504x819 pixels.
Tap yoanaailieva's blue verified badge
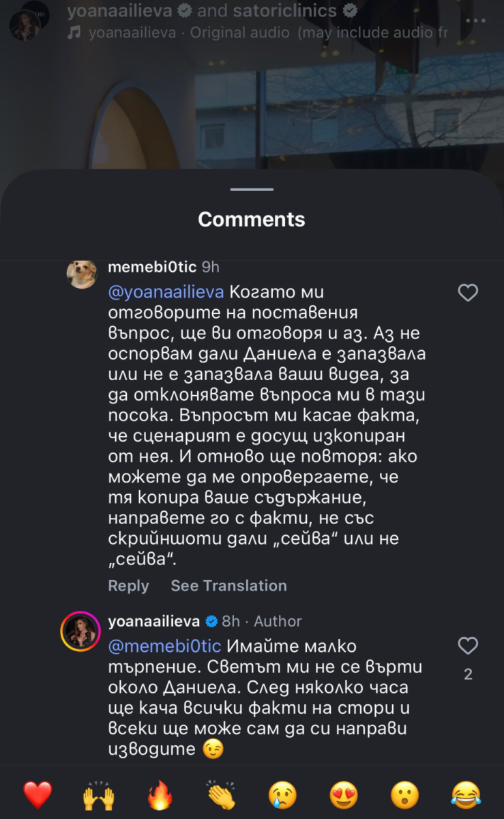[x=213, y=621]
